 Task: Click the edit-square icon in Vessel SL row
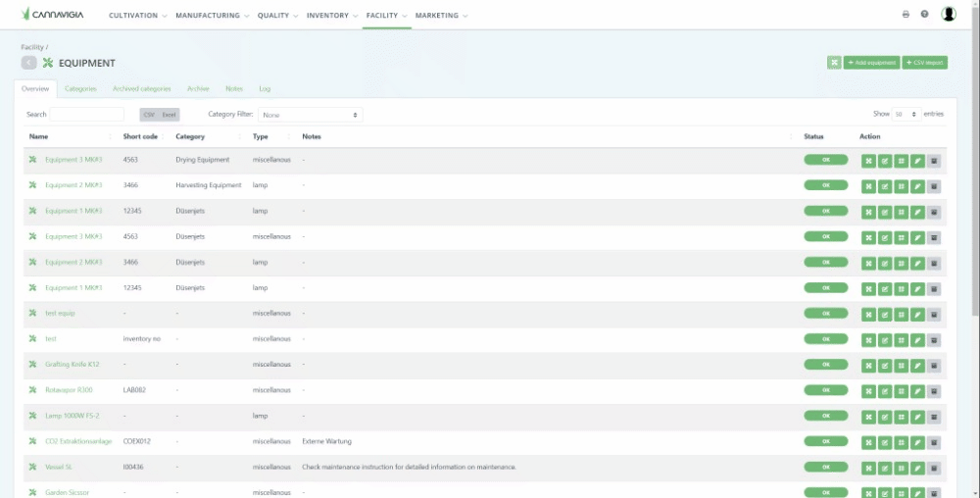(x=884, y=468)
